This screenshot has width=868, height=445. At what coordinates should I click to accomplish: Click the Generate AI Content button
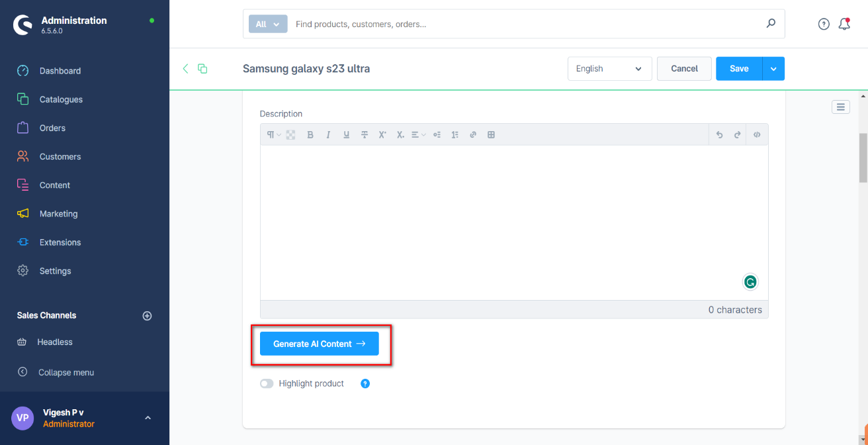pos(319,344)
